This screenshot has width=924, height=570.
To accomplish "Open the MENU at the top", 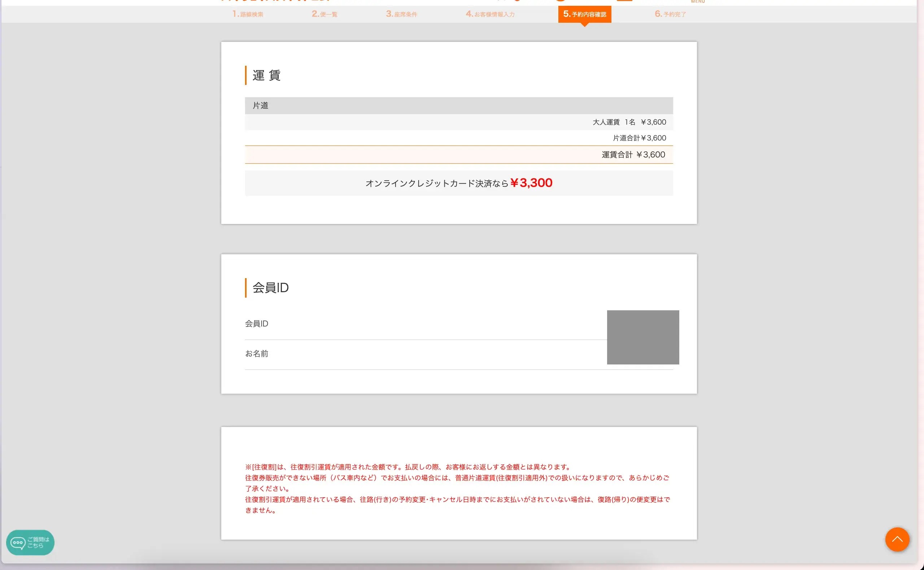I will (x=698, y=1).
